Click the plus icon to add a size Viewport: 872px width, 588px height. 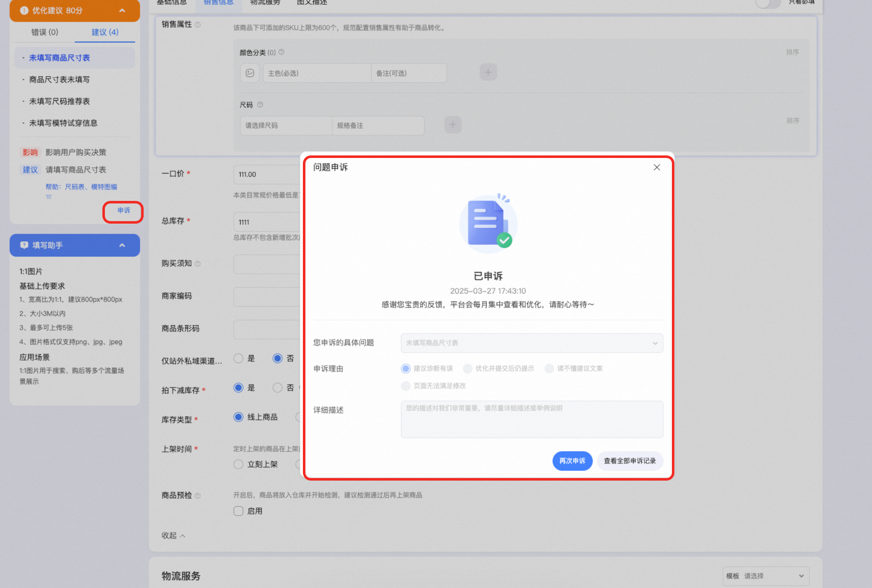[x=452, y=125]
